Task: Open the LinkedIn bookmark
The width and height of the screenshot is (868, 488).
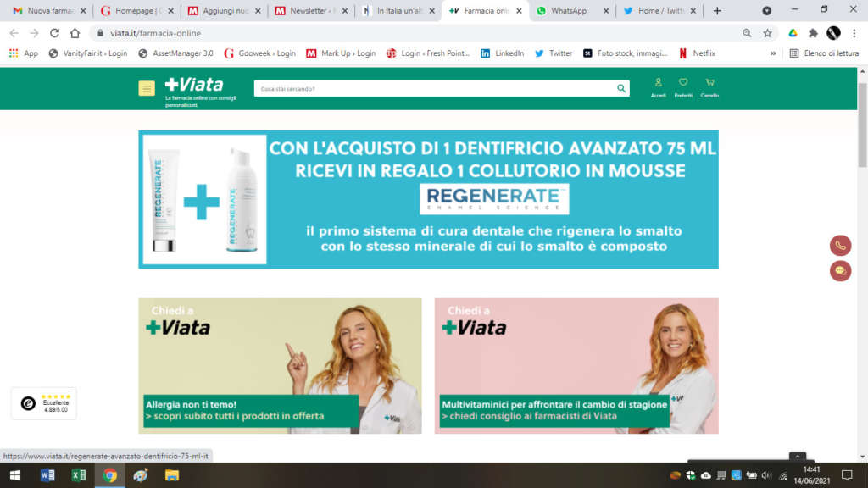Action: point(502,53)
